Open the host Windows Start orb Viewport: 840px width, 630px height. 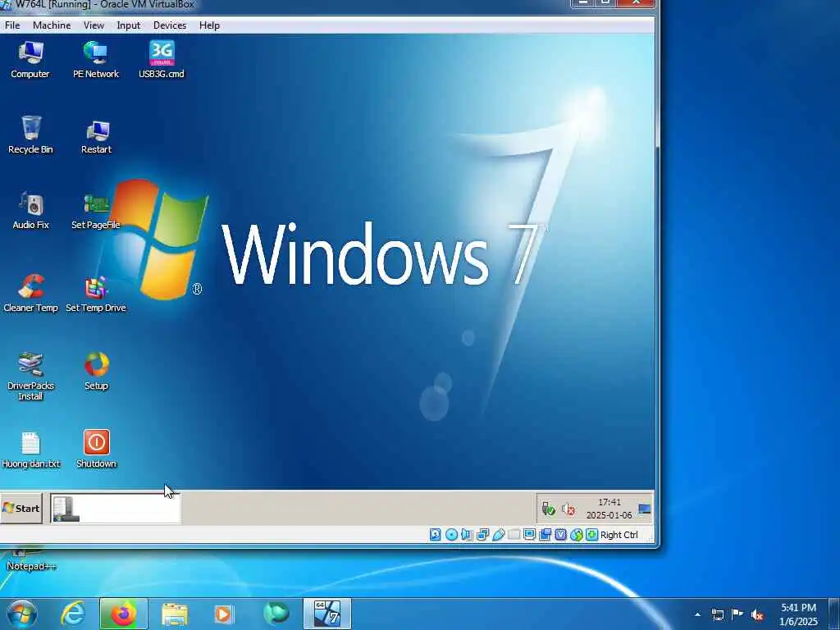tap(21, 614)
